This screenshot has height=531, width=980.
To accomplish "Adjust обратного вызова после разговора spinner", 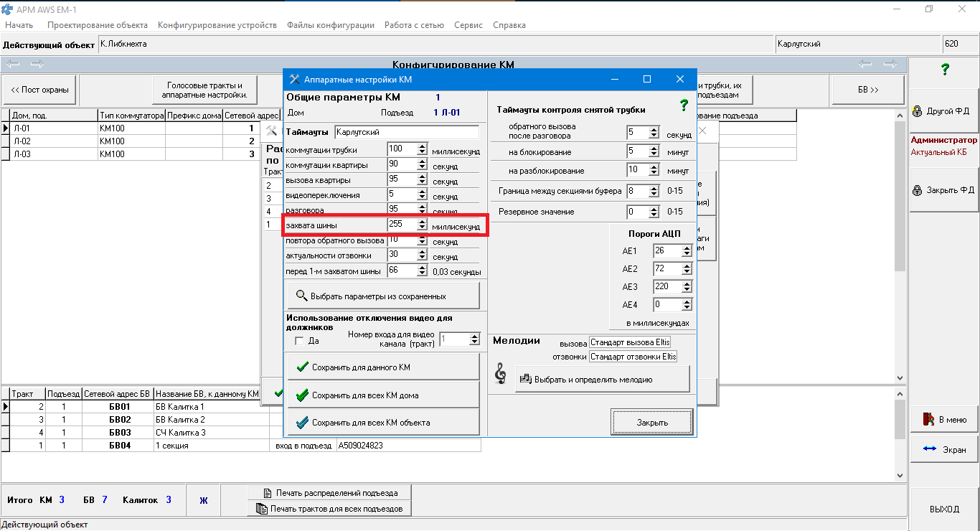I will tap(654, 133).
